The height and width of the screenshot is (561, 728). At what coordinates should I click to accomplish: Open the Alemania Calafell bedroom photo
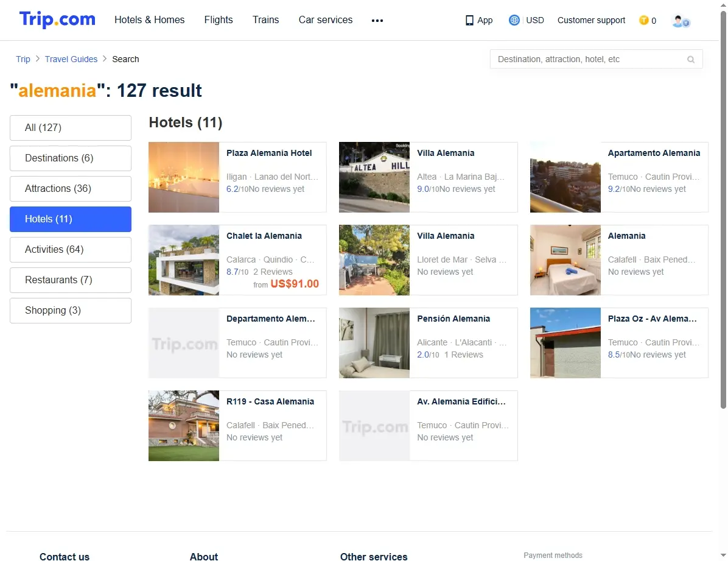tap(565, 260)
